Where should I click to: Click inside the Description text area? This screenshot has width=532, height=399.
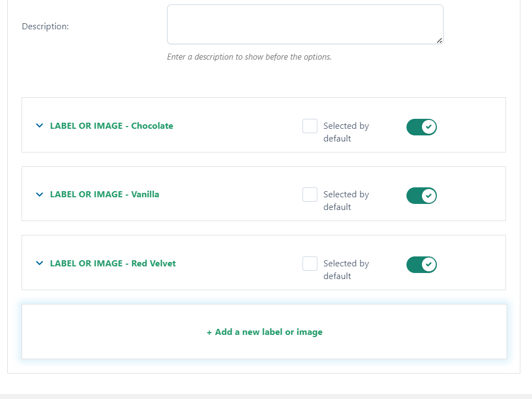point(305,24)
